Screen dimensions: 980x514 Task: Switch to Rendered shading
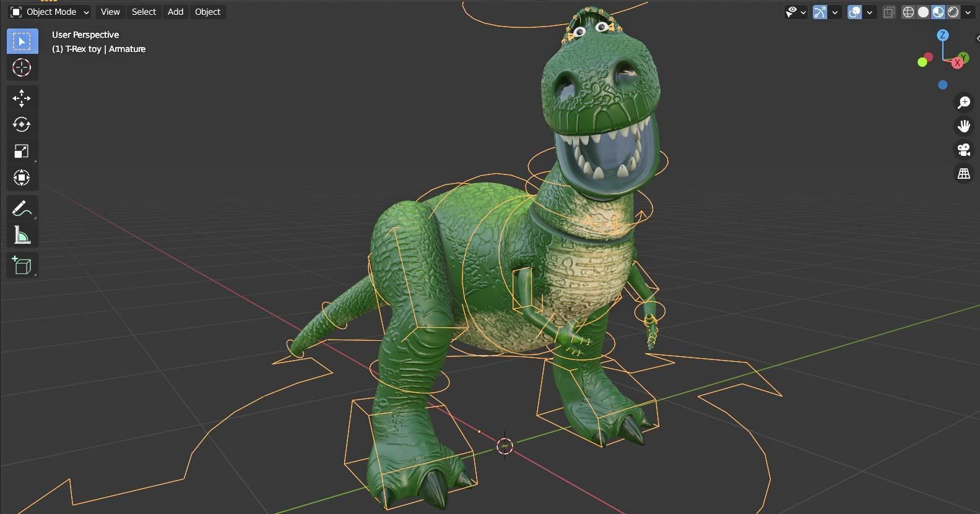(953, 12)
